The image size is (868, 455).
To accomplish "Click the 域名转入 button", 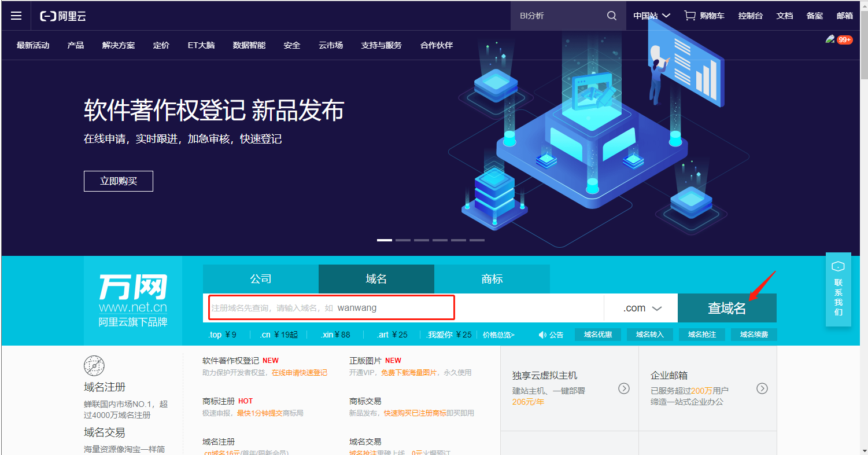I will (650, 335).
